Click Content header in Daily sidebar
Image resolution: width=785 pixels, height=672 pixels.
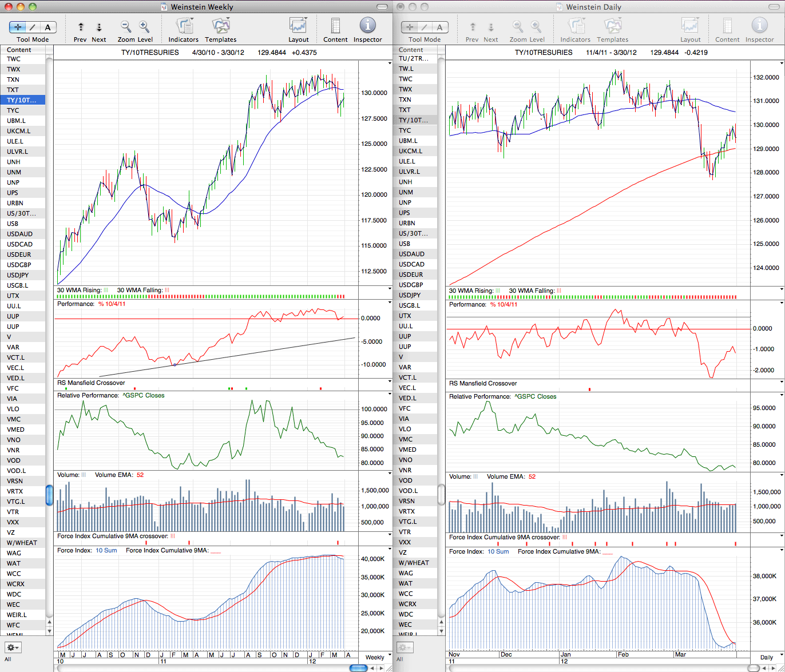(415, 50)
